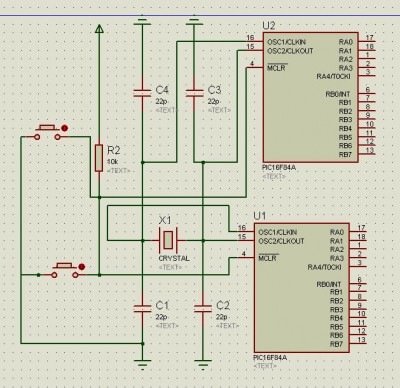Click the 22p value under C3
This screenshot has width=400, height=388.
click(214, 102)
